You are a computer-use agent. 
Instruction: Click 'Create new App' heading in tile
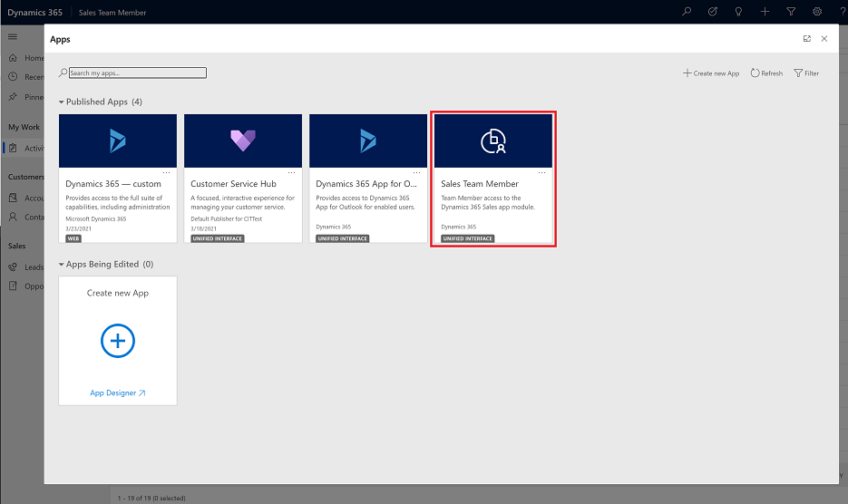click(118, 293)
